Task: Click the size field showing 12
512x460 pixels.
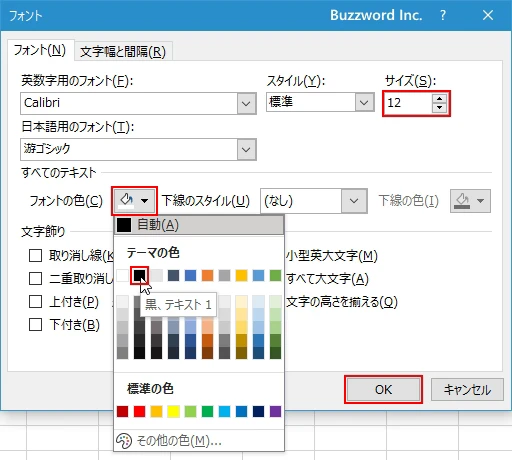Action: point(409,103)
